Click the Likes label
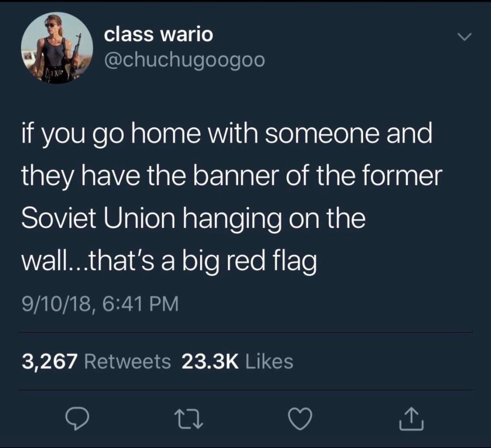Screen dimensions: 491x448 (269, 361)
